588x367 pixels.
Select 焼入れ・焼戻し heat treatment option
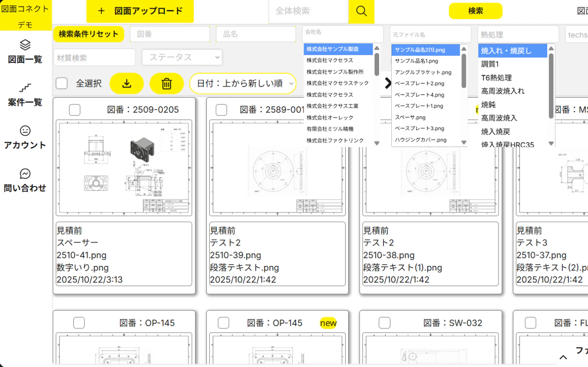click(x=513, y=51)
